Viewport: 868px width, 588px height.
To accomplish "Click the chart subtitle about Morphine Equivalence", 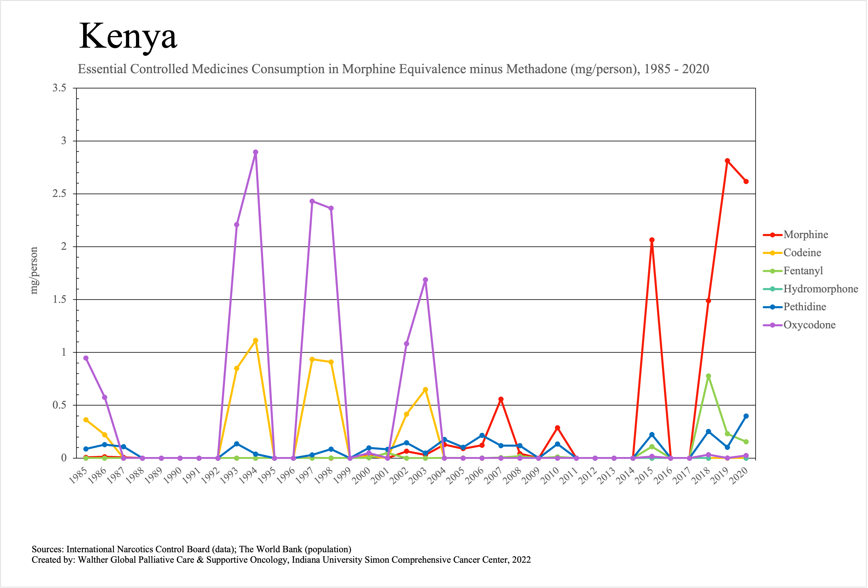I will [393, 69].
